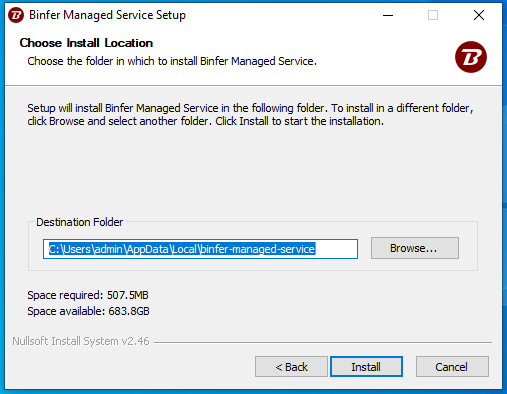Image resolution: width=507 pixels, height=394 pixels.
Task: Cancel the Binfer setup
Action: (x=452, y=367)
